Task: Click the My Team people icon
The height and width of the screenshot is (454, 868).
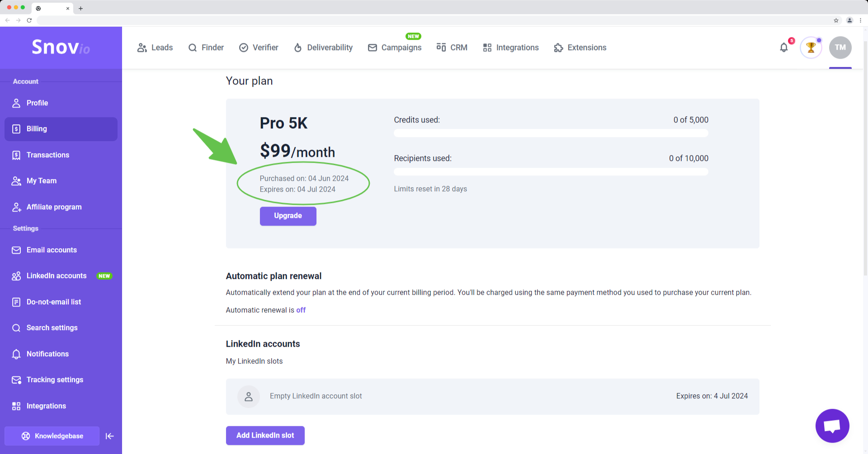Action: (16, 181)
